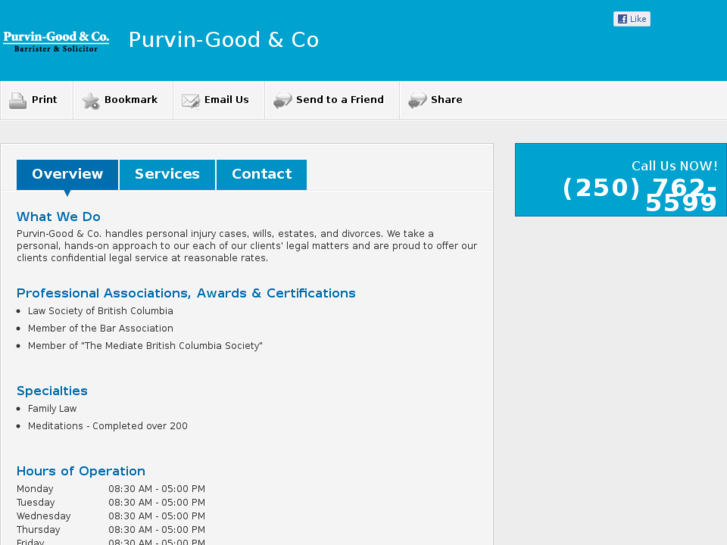Click the (250) 762-5599 phone number
This screenshot has width=727, height=545.
point(640,195)
